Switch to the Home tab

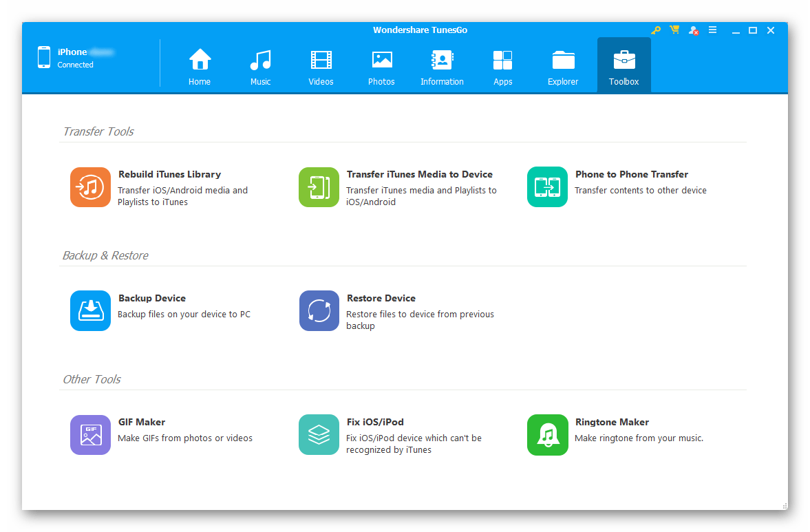pos(200,67)
